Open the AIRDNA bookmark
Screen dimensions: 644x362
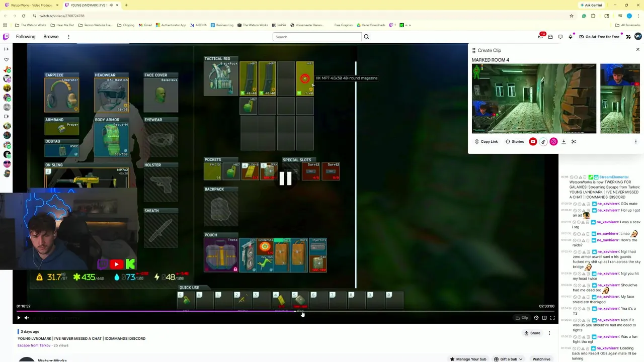(x=198, y=25)
